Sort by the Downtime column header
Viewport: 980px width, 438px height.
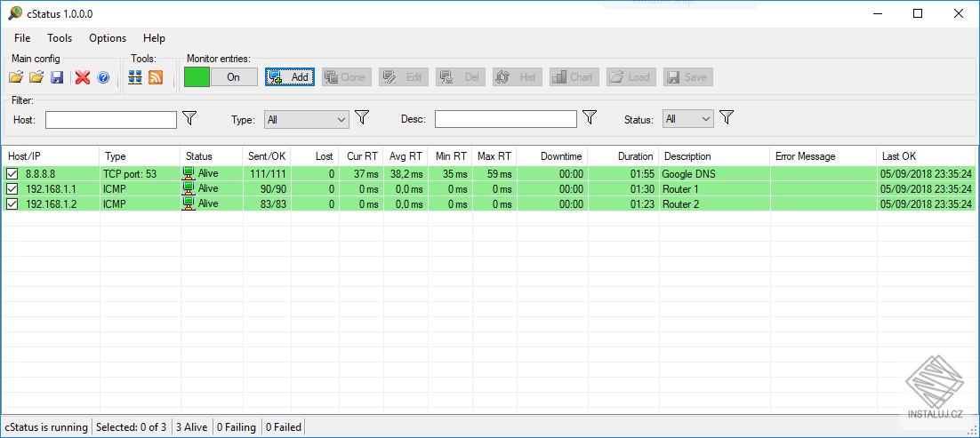pyautogui.click(x=552, y=156)
